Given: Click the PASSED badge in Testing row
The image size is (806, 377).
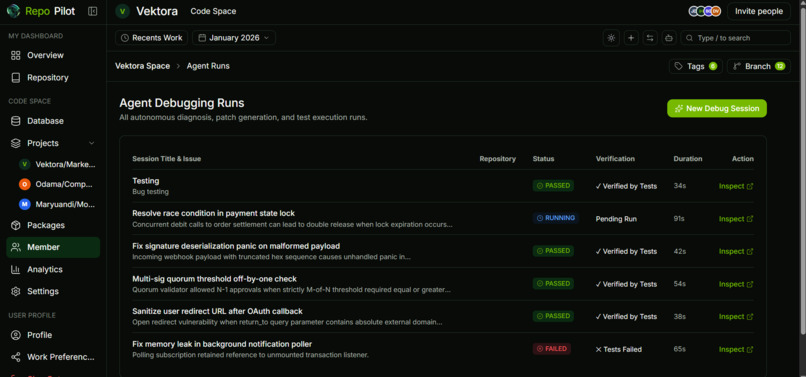Looking at the screenshot, I should point(553,186).
